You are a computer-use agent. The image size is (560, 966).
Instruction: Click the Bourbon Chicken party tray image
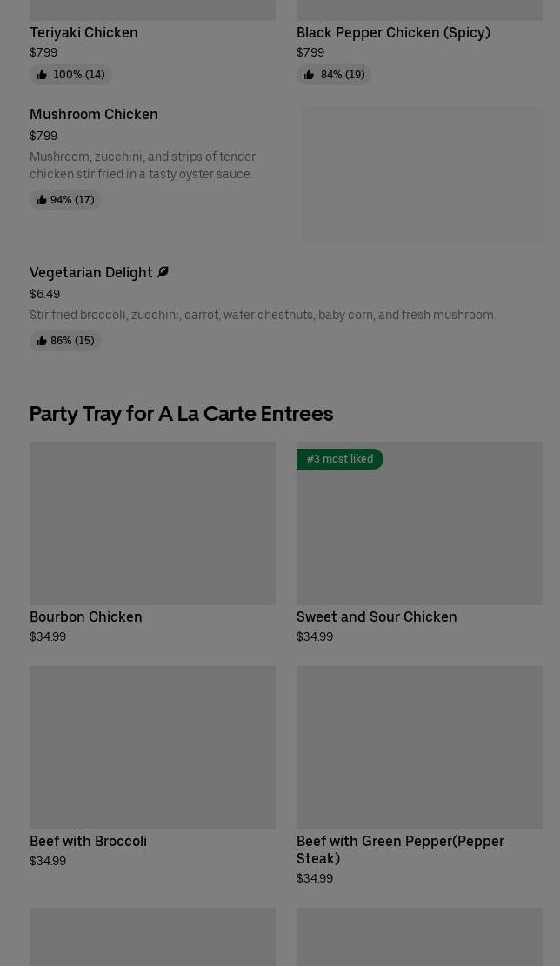coord(152,523)
